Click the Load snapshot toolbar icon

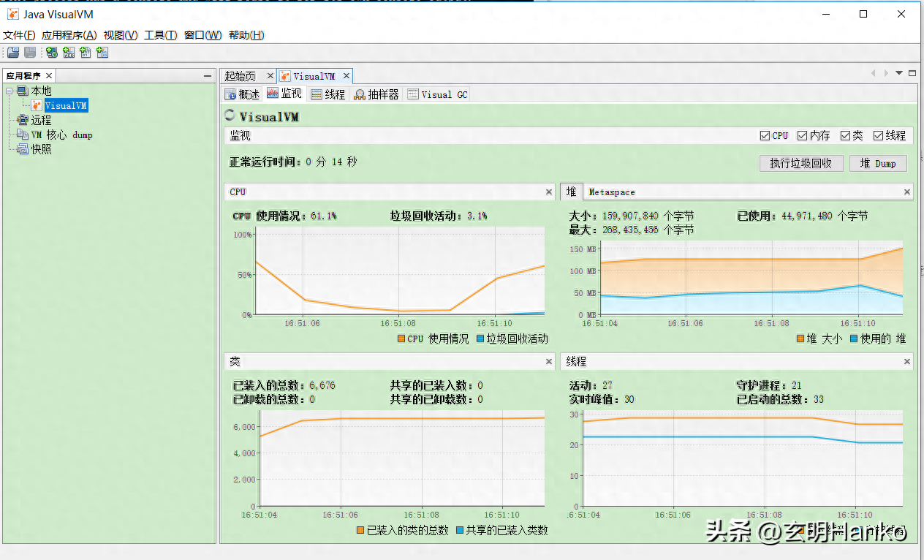pos(13,53)
